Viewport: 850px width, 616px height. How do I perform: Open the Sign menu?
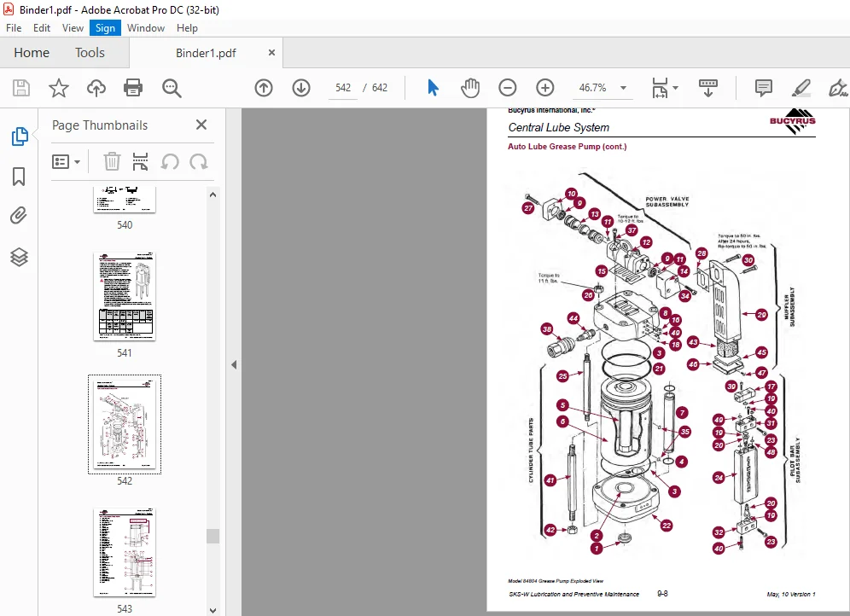coord(105,28)
